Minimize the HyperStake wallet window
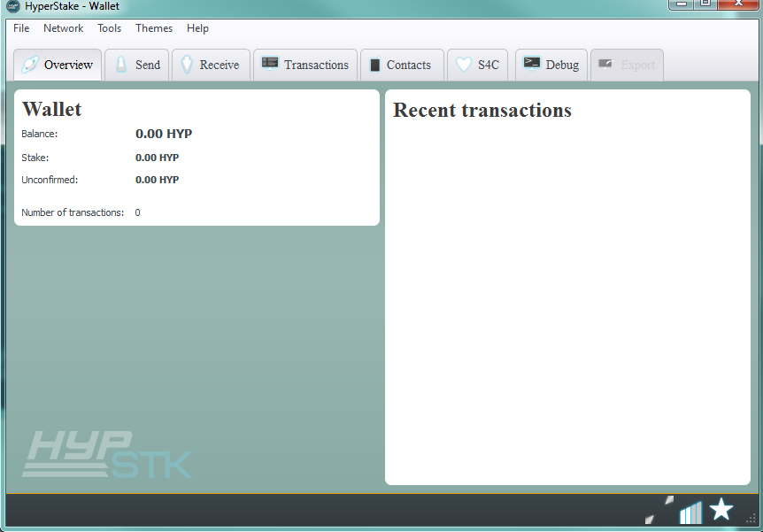This screenshot has width=763, height=532. coord(681,4)
